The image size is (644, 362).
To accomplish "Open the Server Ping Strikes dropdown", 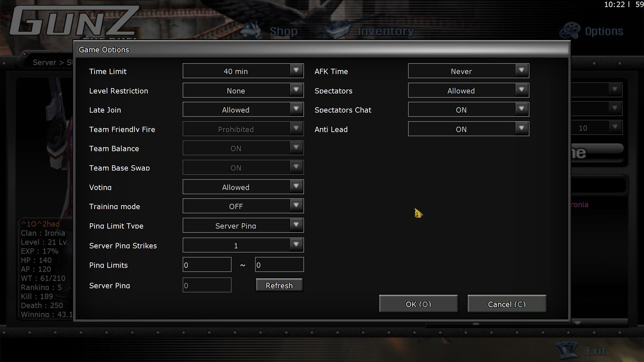I will pos(243,245).
